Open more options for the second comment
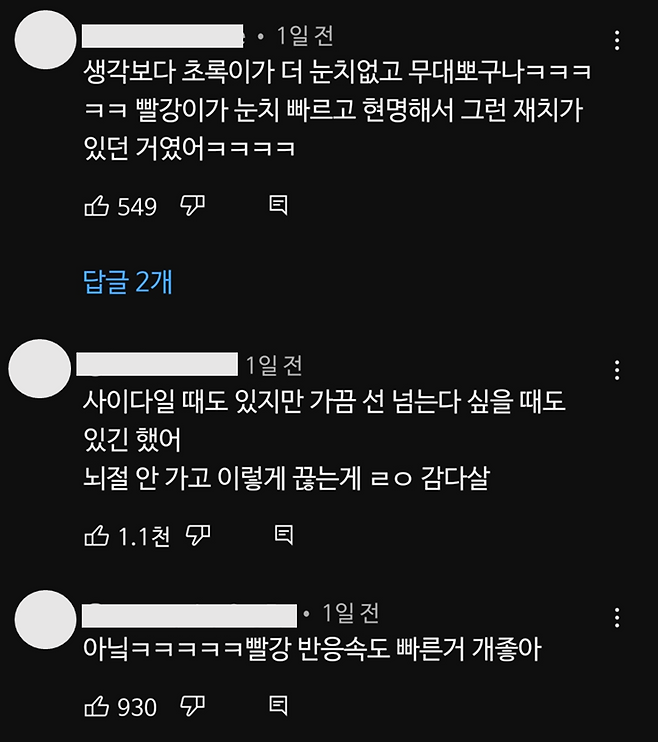658x742 pixels. click(x=617, y=370)
